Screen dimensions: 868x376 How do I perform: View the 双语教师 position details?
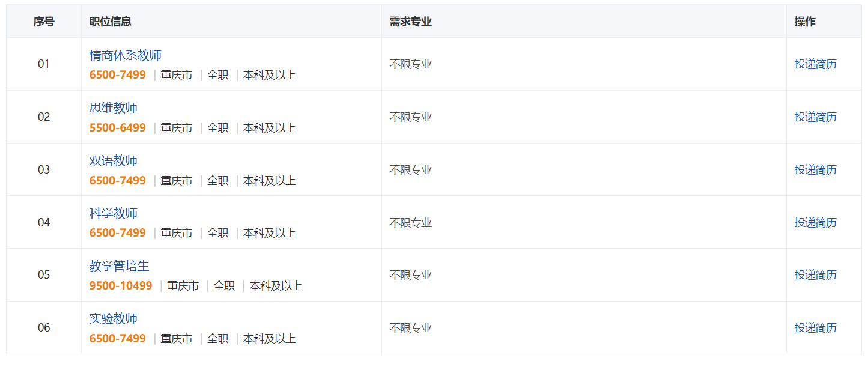(114, 160)
